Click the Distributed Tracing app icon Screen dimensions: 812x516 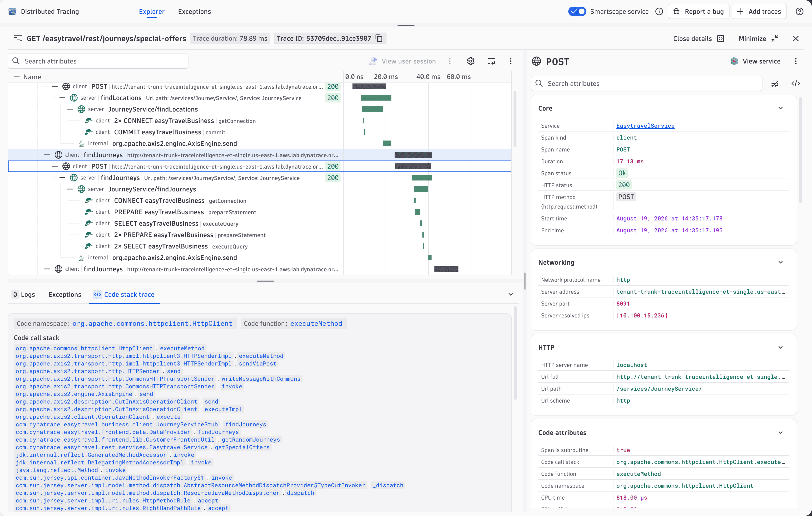(x=12, y=11)
